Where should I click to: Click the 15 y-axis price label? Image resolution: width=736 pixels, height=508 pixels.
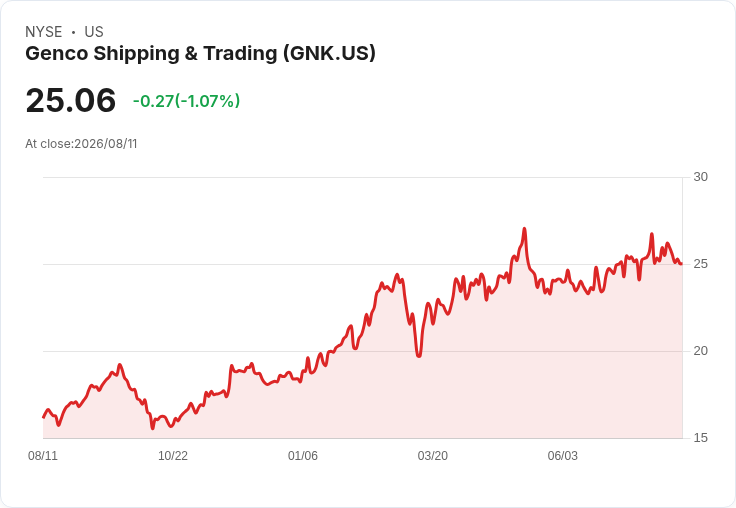(700, 438)
